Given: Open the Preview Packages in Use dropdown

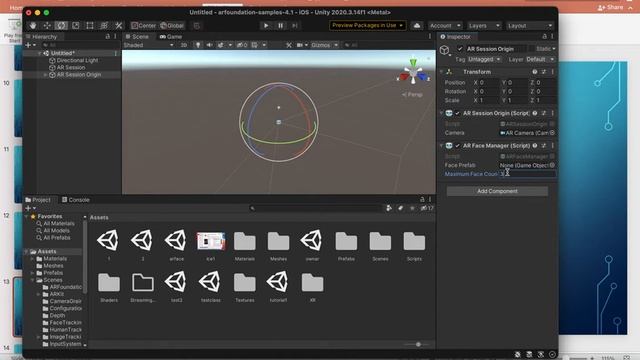Looking at the screenshot, I should (x=367, y=25).
